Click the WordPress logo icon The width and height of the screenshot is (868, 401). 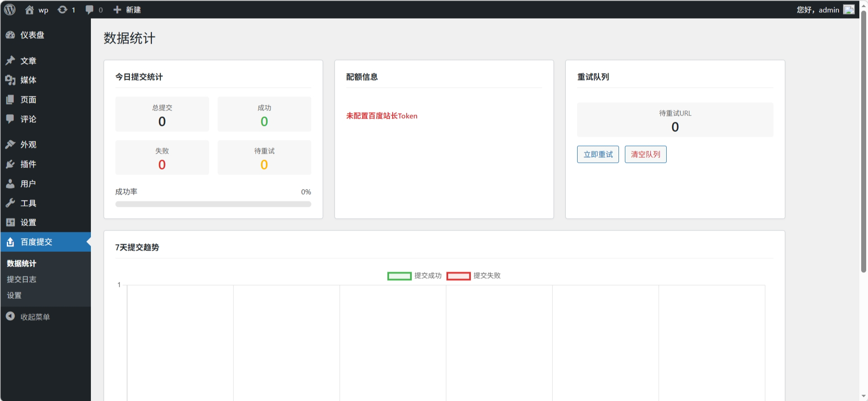10,10
